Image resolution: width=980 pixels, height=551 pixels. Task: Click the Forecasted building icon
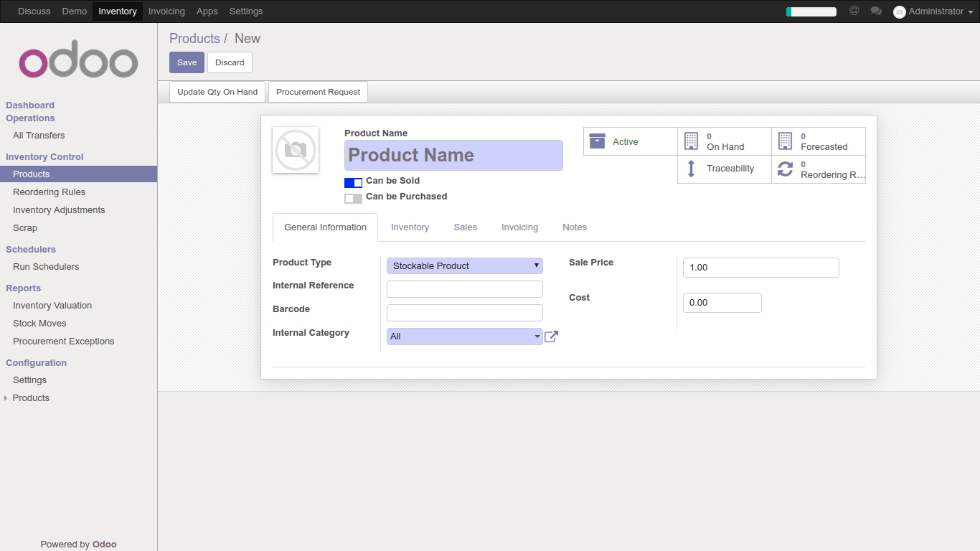tap(785, 141)
